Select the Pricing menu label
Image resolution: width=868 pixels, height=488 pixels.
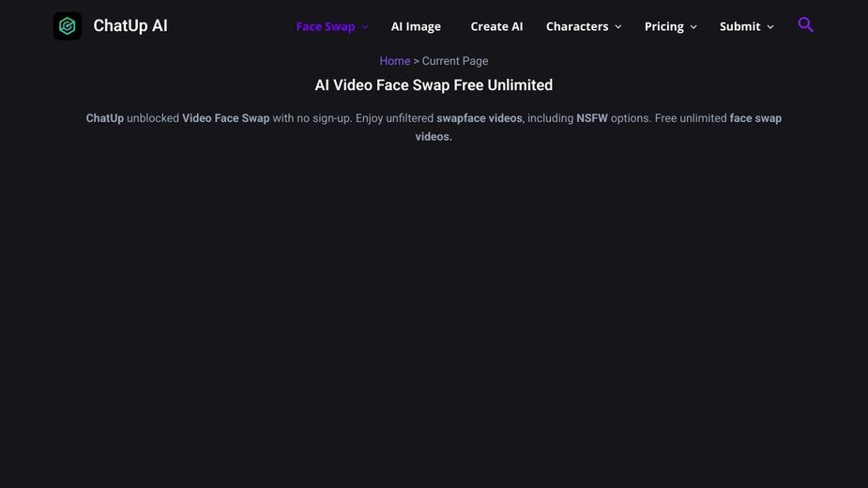tap(663, 26)
